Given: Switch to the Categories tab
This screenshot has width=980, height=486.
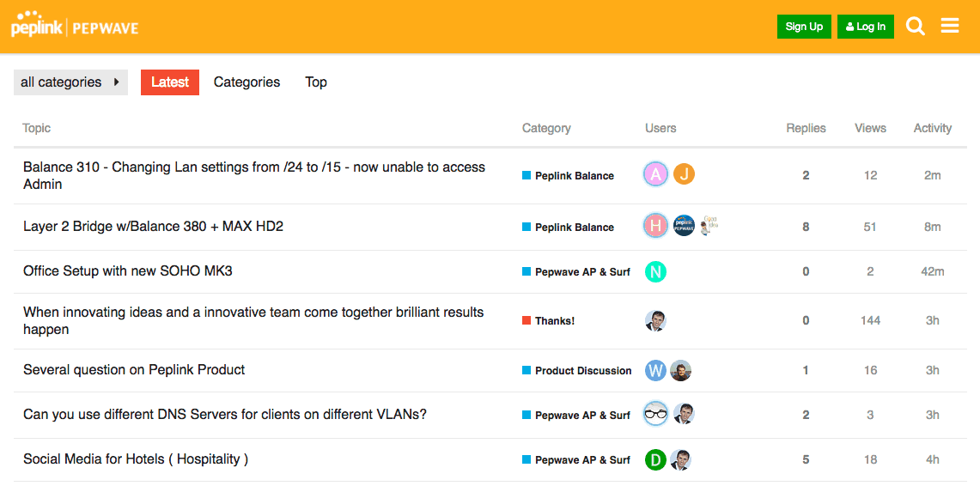Looking at the screenshot, I should pos(247,82).
